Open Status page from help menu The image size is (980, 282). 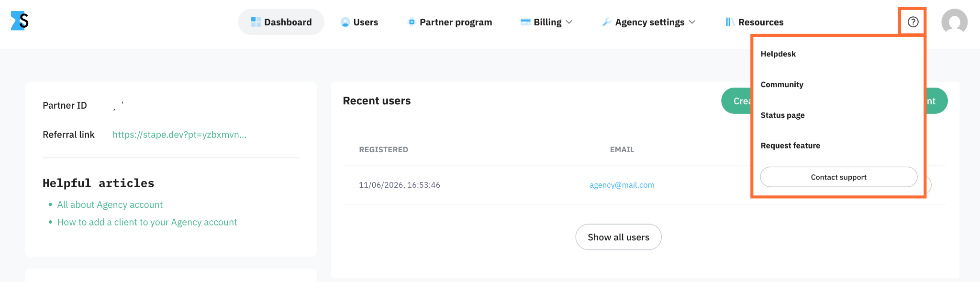(x=782, y=115)
